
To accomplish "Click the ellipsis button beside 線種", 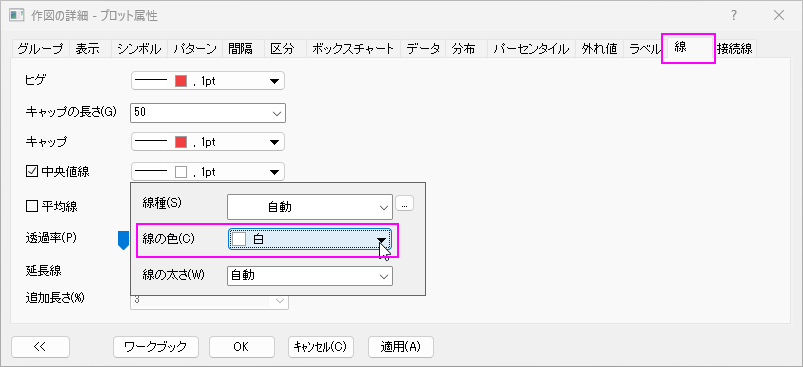I will [x=405, y=204].
